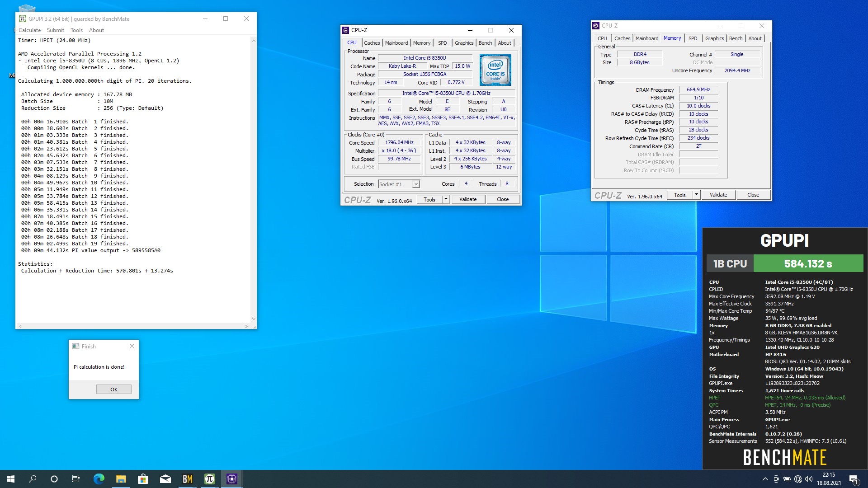Click Intel Core i5 logo in CPU-Z
Image resolution: width=868 pixels, height=488 pixels.
click(x=495, y=70)
